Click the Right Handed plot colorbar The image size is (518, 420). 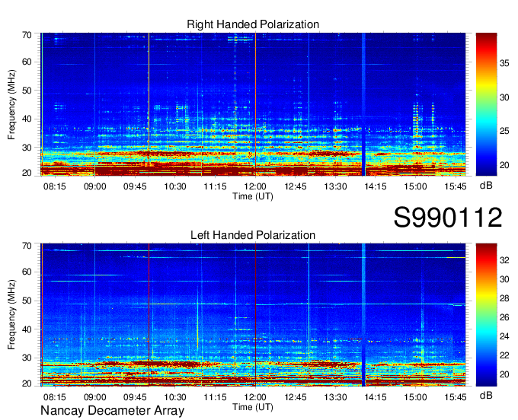pos(486,104)
